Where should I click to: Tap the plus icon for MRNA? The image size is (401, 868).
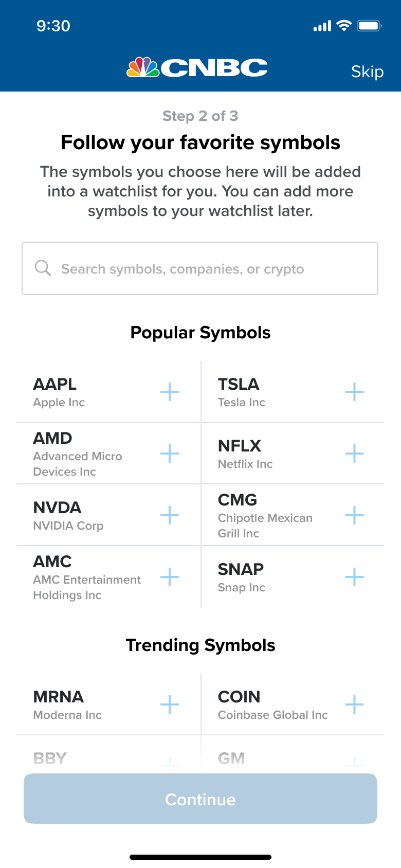point(169,704)
